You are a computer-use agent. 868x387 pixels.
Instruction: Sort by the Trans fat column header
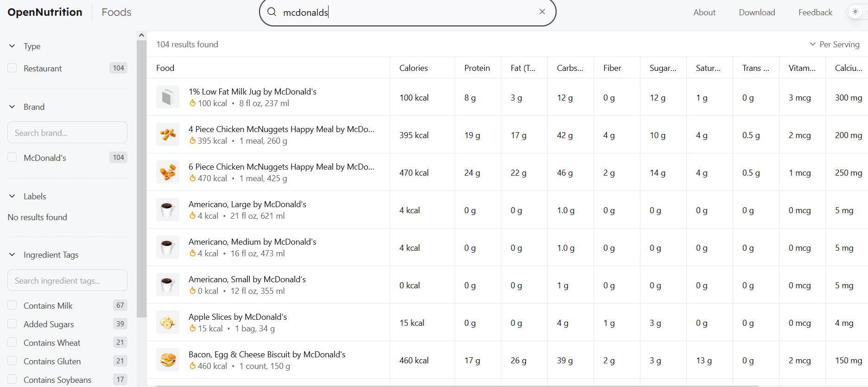point(755,68)
